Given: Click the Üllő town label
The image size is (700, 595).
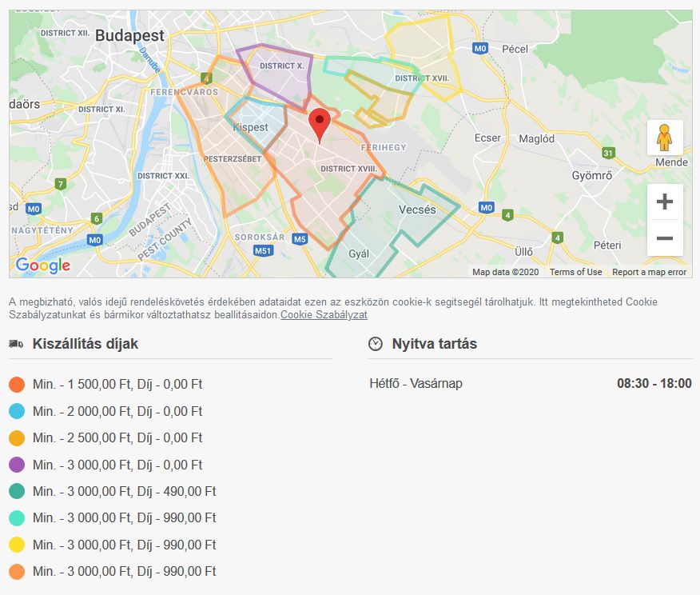Looking at the screenshot, I should pos(523,252).
